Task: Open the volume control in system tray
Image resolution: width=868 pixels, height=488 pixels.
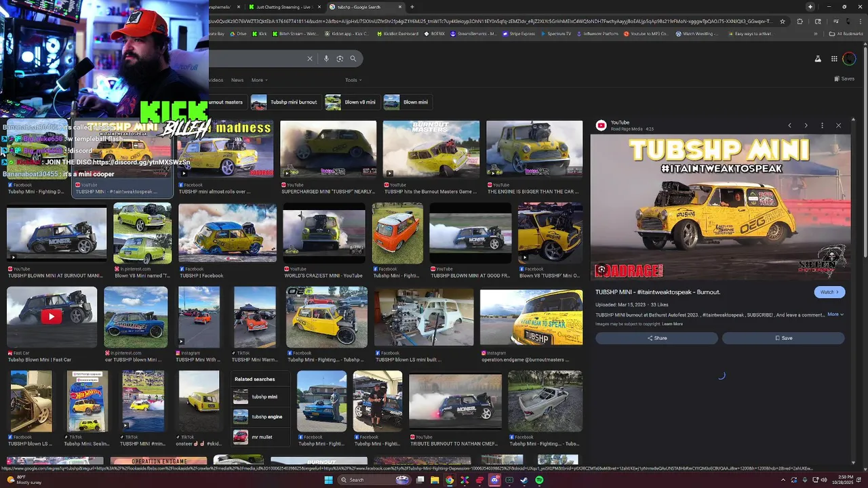Action: coord(825,480)
